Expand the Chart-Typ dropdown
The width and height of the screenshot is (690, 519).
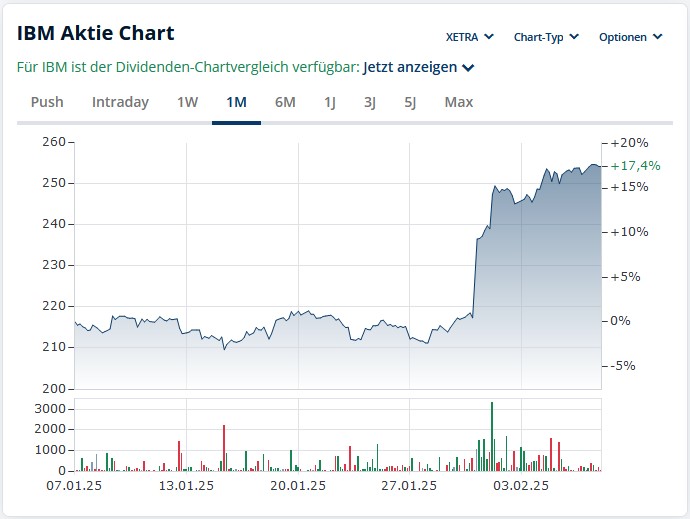coord(546,37)
